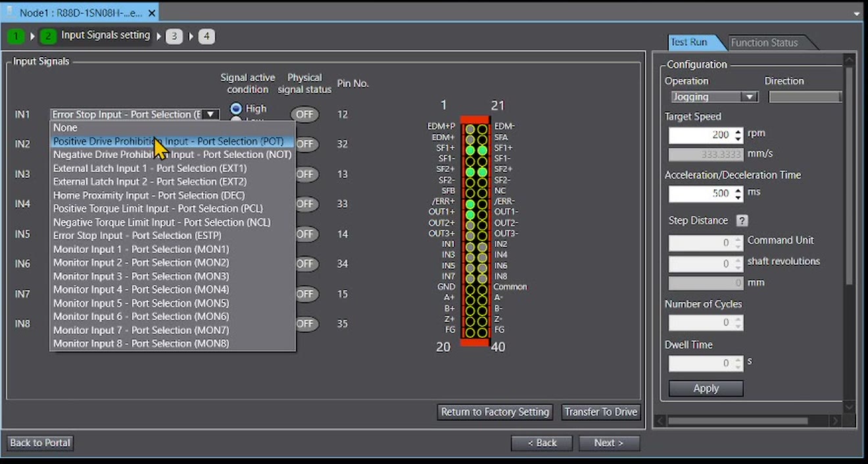Screen dimensions: 868x464
Task: Increase Target Speed with up arrow
Action: (738, 131)
